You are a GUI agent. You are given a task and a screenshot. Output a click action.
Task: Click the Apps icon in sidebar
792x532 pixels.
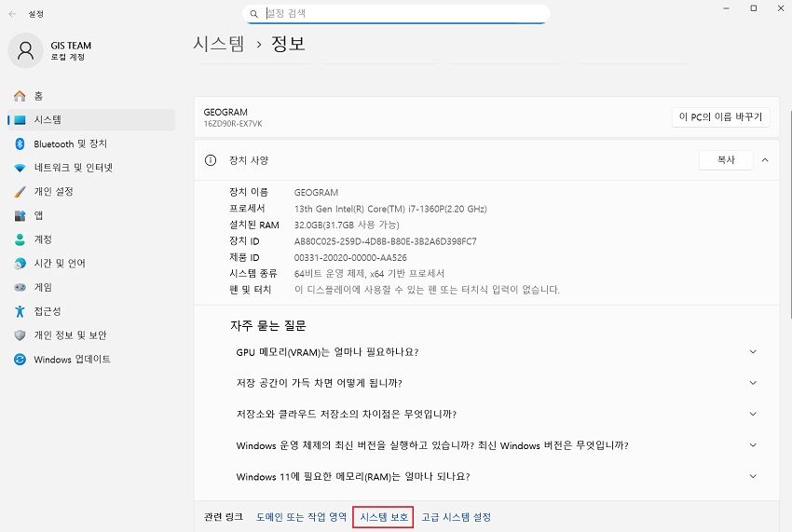tap(20, 216)
